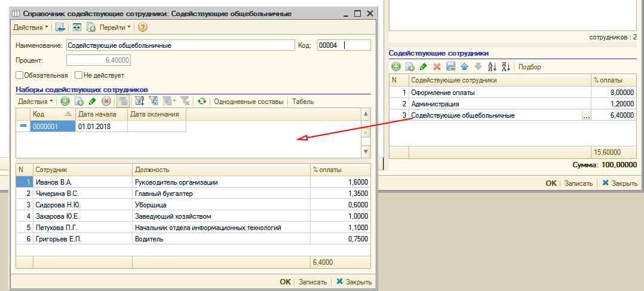The image size is (644, 291).
Task: Click the green refresh arrows icon
Action: [202, 102]
